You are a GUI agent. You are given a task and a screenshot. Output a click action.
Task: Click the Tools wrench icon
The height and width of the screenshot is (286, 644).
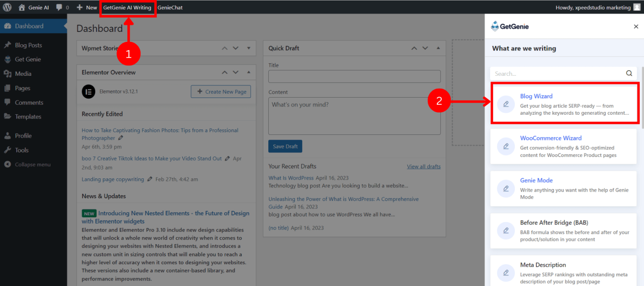tap(8, 150)
